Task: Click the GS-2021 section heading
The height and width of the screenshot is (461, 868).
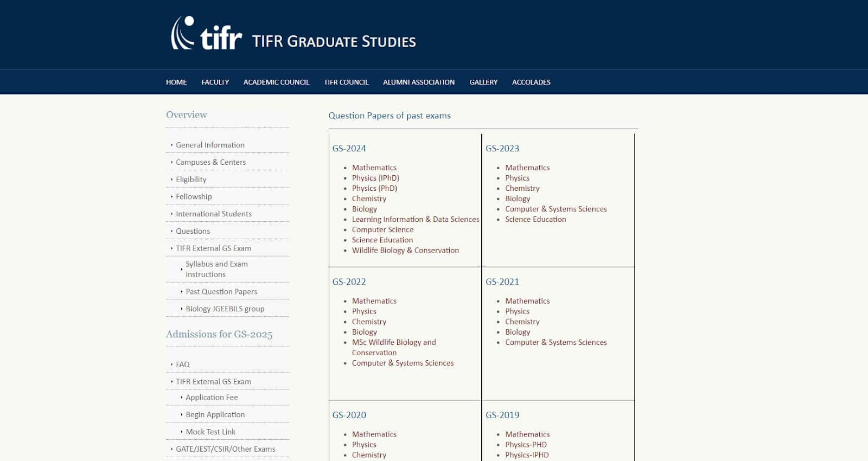Action: pos(502,282)
